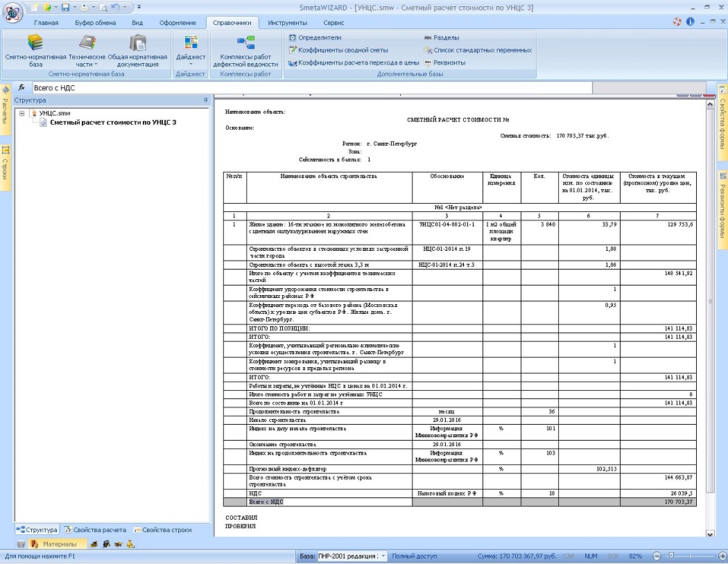Pin the Структура panel with the pin icon
728x564 pixels.
coord(206,100)
